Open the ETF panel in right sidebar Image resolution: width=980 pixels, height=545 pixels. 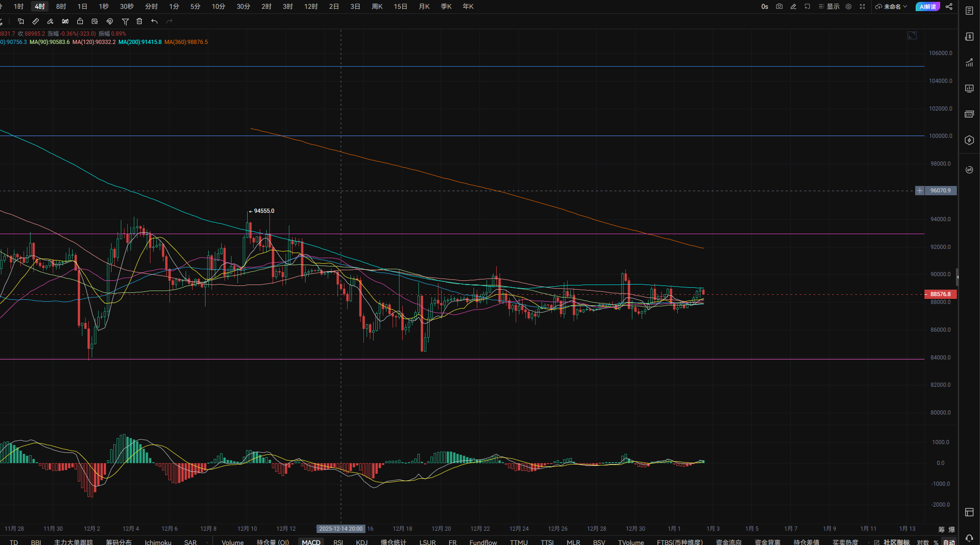969,114
